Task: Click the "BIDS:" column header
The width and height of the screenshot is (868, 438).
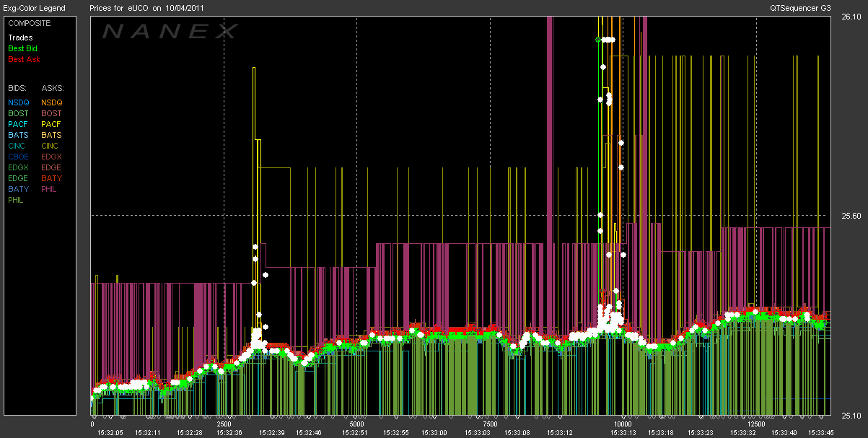Action: [18, 87]
